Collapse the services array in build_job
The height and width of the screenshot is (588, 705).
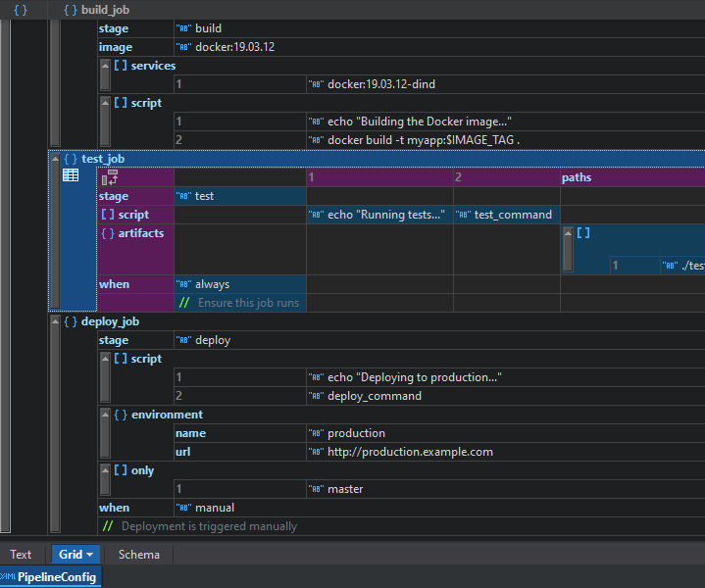[105, 66]
